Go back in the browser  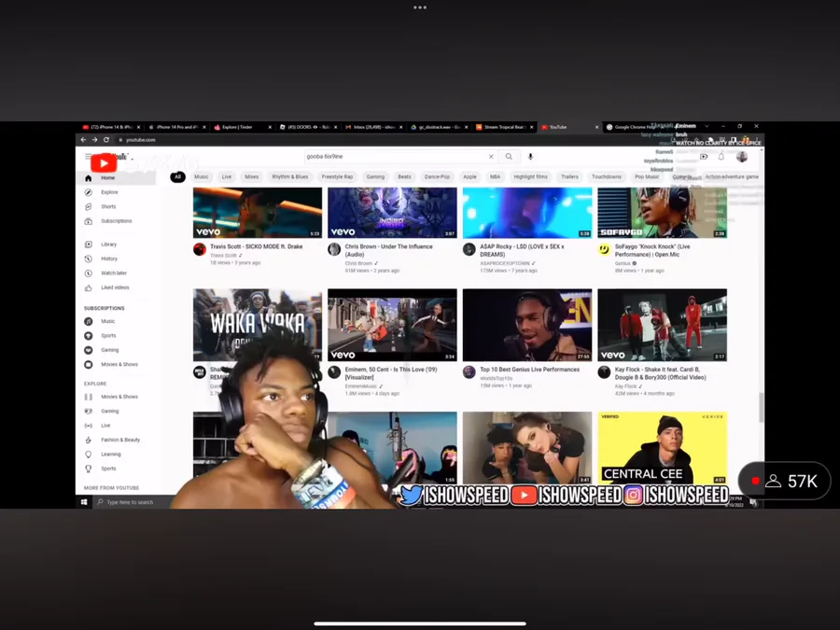coord(83,140)
